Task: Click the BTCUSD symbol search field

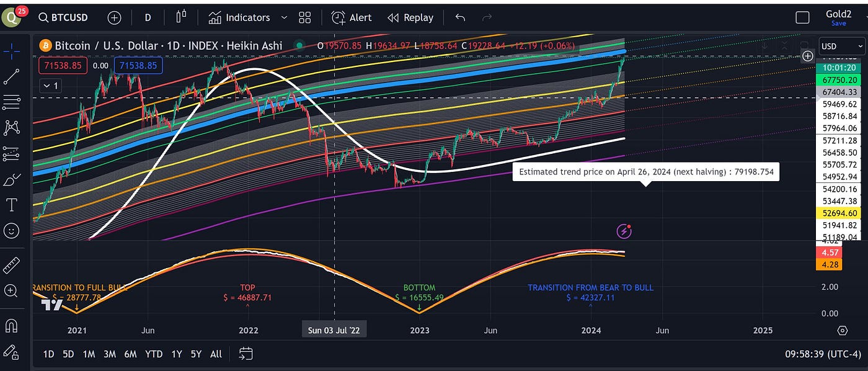Action: [x=68, y=18]
